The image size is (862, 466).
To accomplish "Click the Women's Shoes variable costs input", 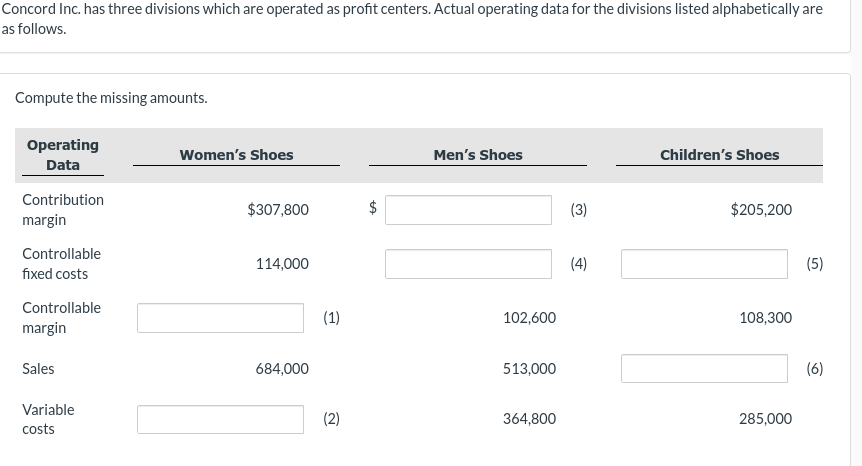I will [x=220, y=419].
